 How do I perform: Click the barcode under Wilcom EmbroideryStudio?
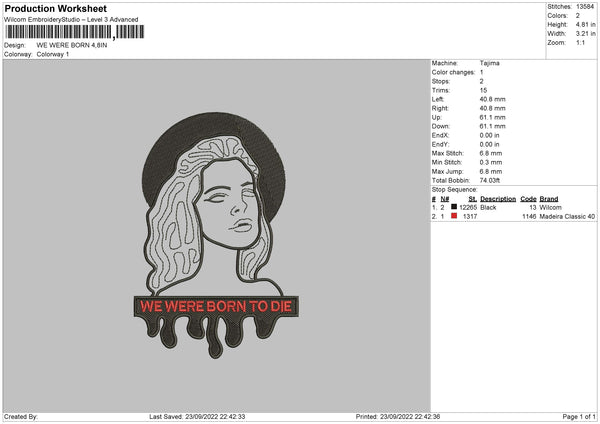pos(75,32)
